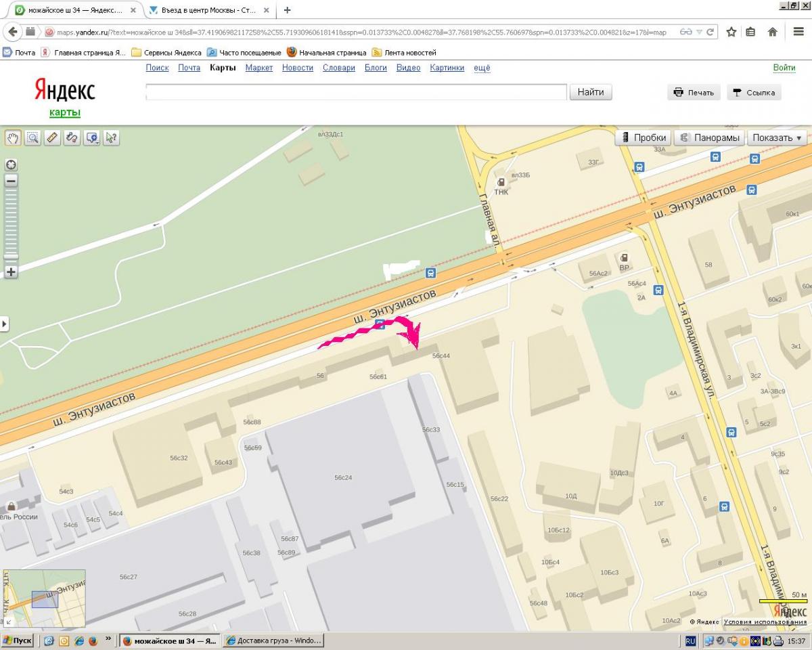Open the URL history dropdown arrow

pyautogui.click(x=700, y=32)
